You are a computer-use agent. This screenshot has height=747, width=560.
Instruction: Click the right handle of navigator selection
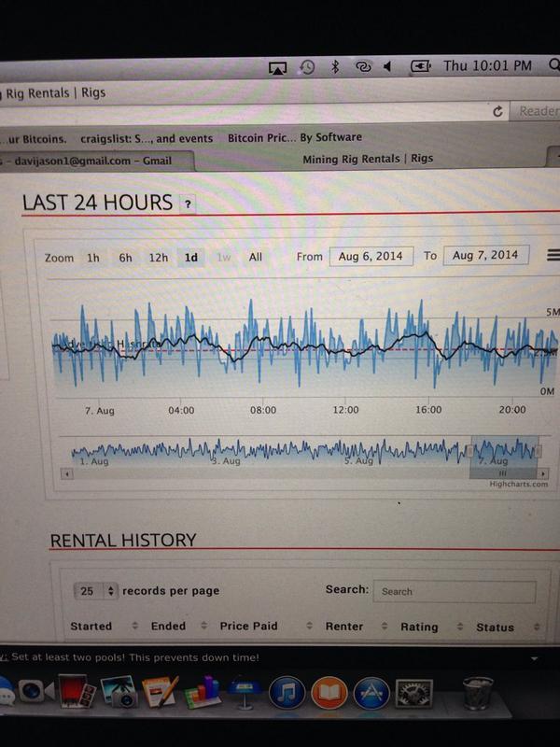539,451
